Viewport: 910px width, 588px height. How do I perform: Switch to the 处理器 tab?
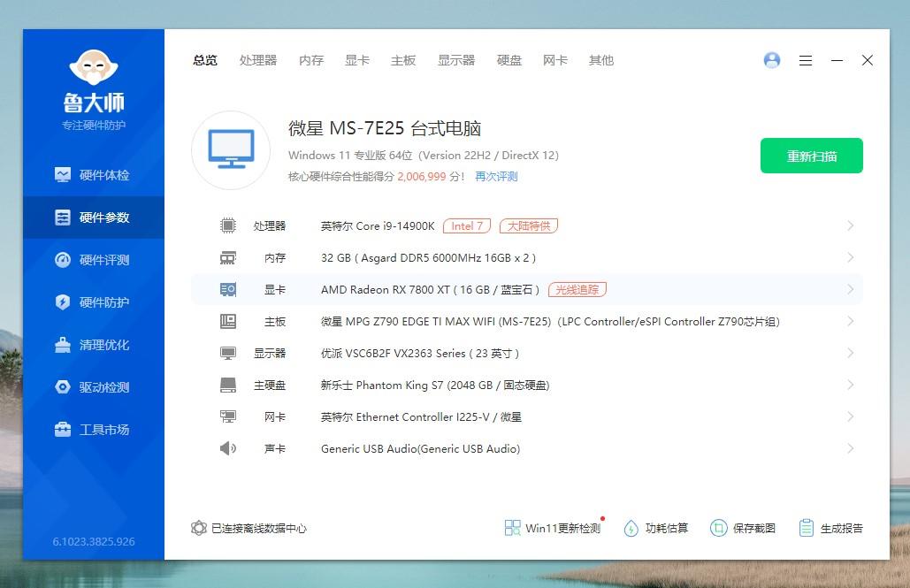pos(258,60)
